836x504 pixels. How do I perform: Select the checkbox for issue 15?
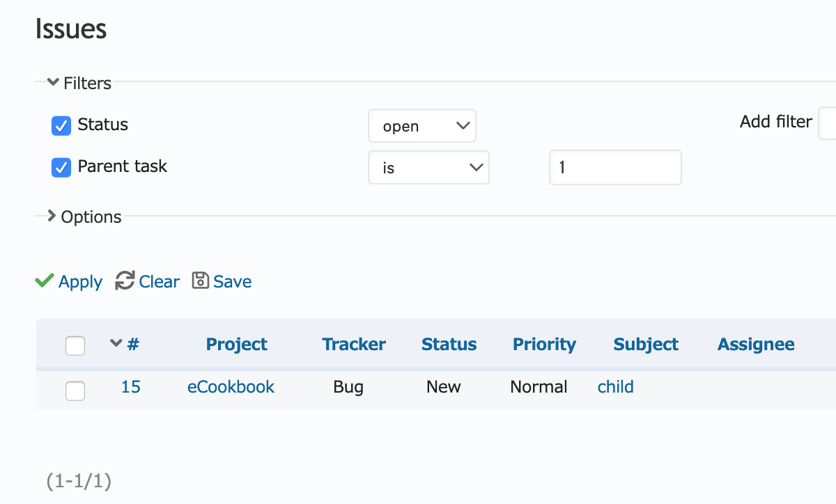click(x=75, y=391)
